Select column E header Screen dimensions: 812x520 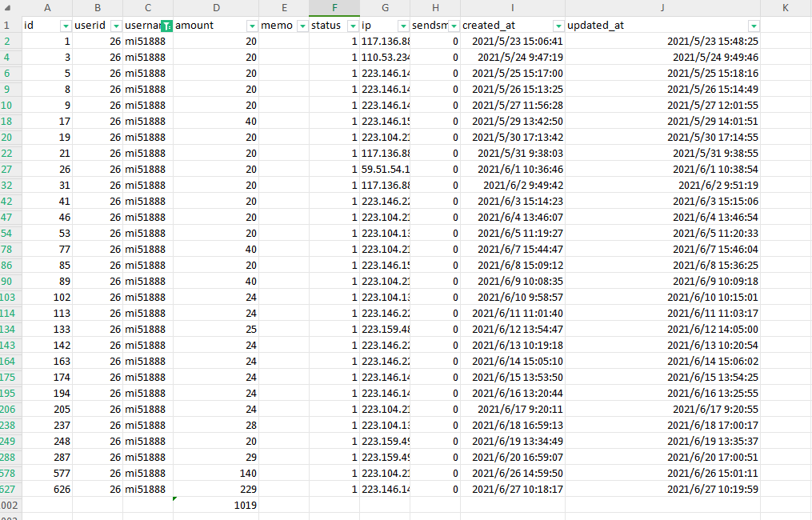284,8
